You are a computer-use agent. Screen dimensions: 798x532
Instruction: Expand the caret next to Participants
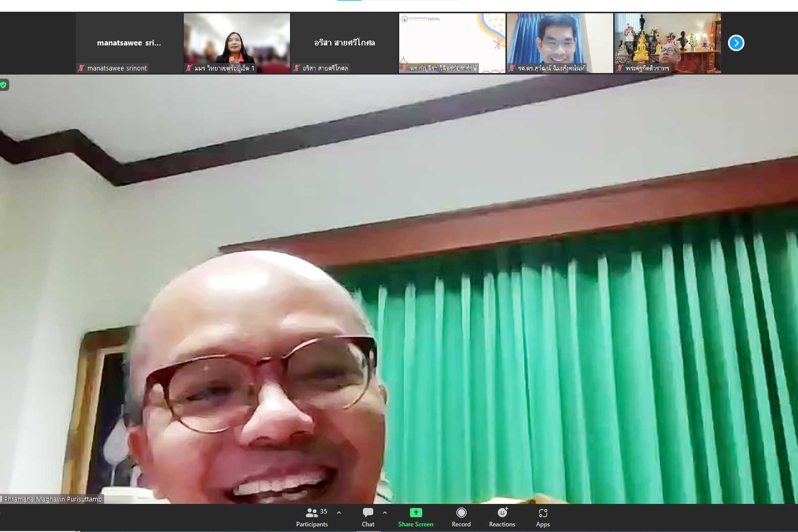(339, 513)
